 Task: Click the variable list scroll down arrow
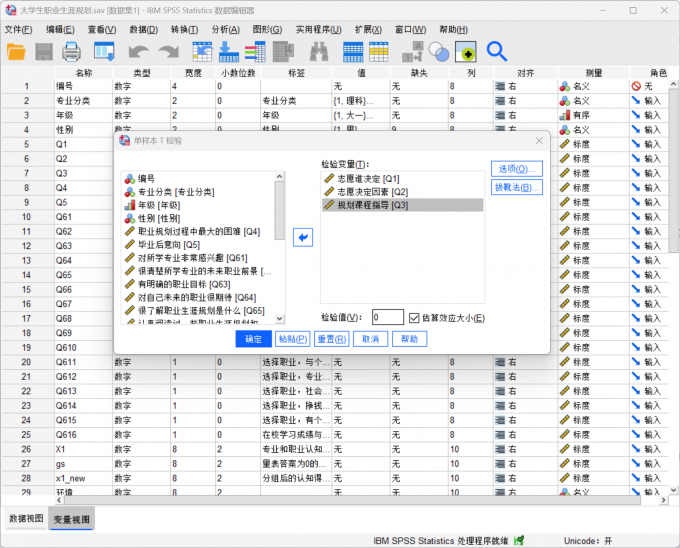click(x=280, y=319)
